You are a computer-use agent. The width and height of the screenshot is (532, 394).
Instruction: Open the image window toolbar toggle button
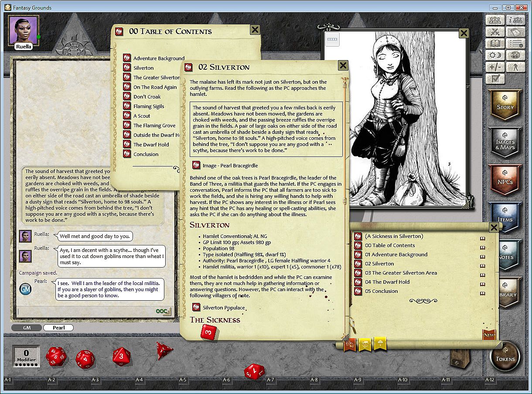[x=332, y=39]
